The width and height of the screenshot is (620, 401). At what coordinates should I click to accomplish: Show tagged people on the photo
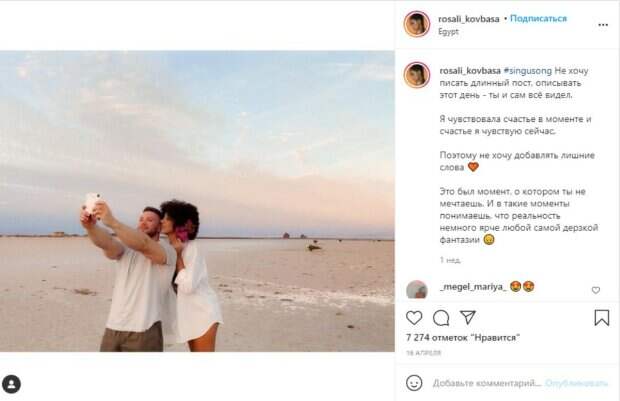tap(11, 384)
